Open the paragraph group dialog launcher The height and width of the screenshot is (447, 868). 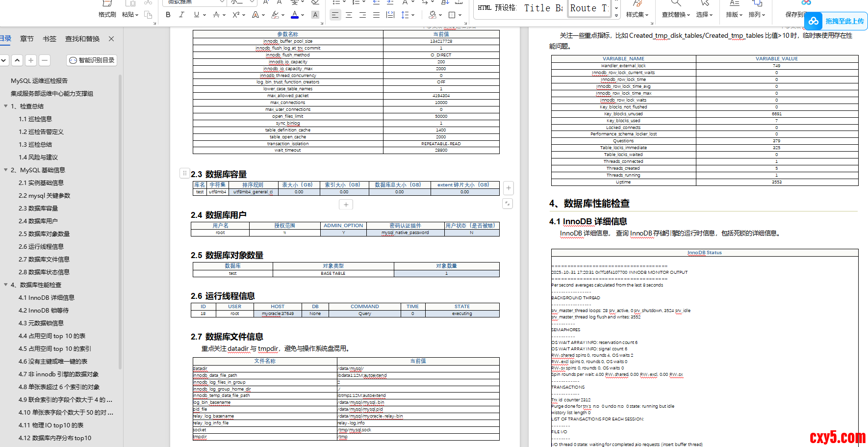tap(466, 23)
